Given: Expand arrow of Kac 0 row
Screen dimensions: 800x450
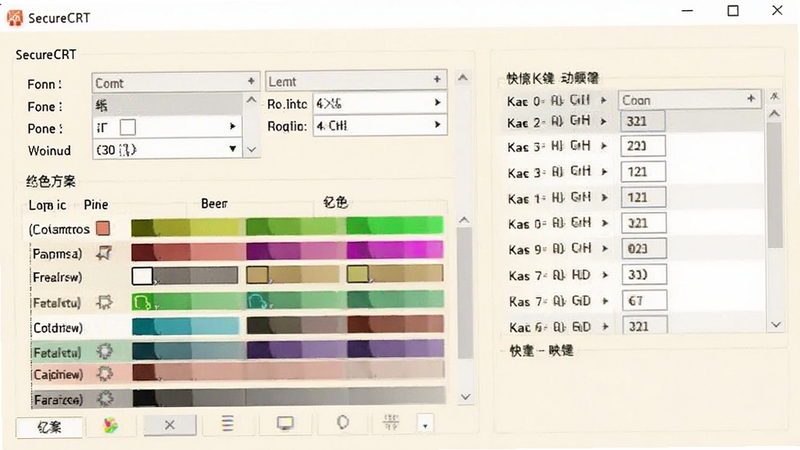Looking at the screenshot, I should 604,100.
